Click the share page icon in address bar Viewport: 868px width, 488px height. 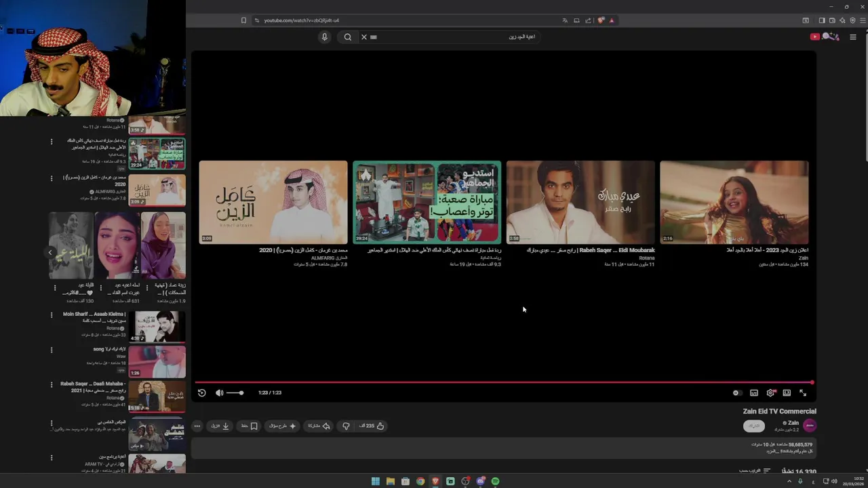tap(588, 20)
